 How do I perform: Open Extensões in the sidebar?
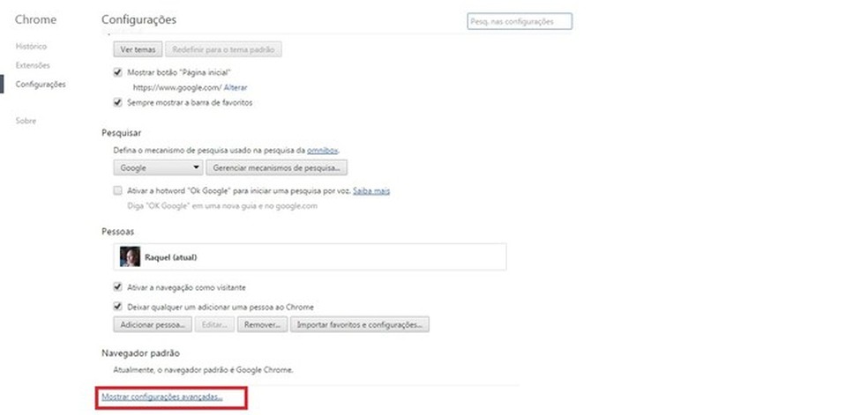point(33,65)
